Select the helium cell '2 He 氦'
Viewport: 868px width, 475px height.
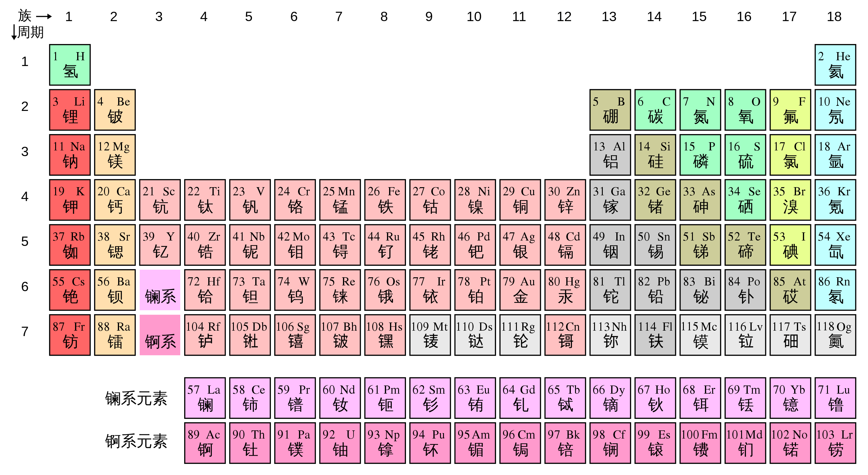[835, 65]
